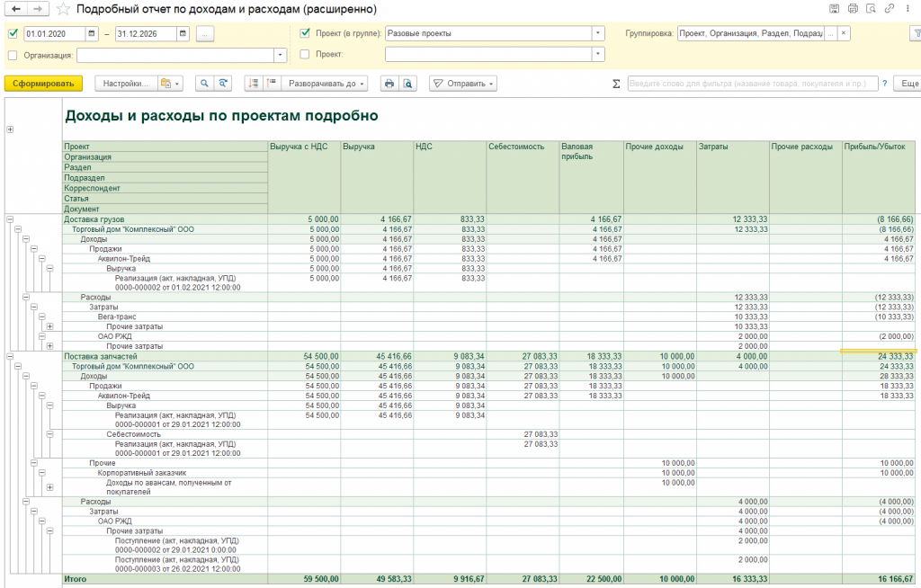This screenshot has height=588, width=921.
Task: Expand all groups toolbar icon
Action: (x=271, y=84)
